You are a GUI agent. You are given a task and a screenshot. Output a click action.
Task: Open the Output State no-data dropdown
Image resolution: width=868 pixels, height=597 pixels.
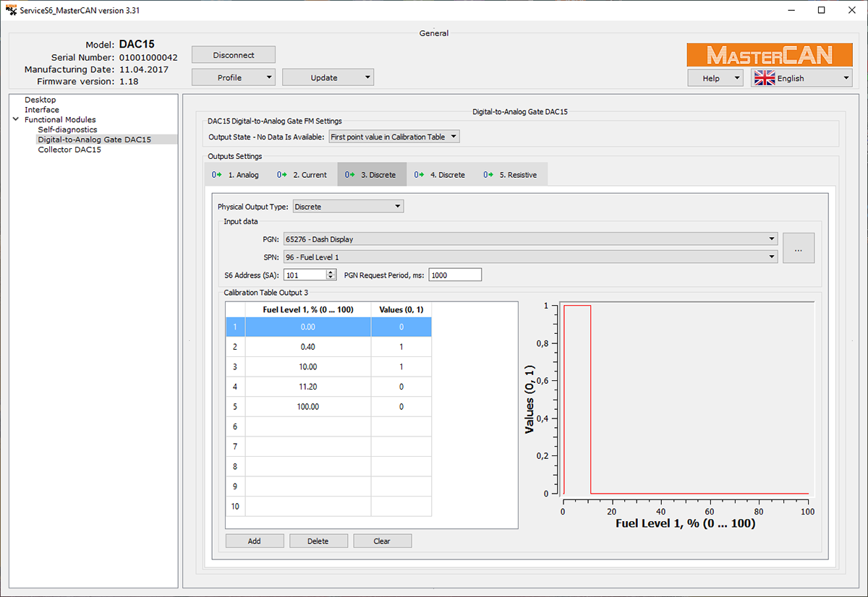(393, 137)
